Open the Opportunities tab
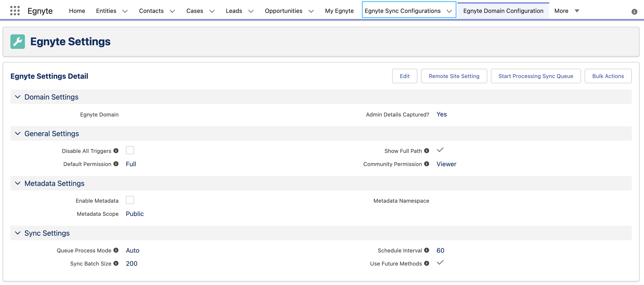Viewport: 644px width, 285px height. 284,11
